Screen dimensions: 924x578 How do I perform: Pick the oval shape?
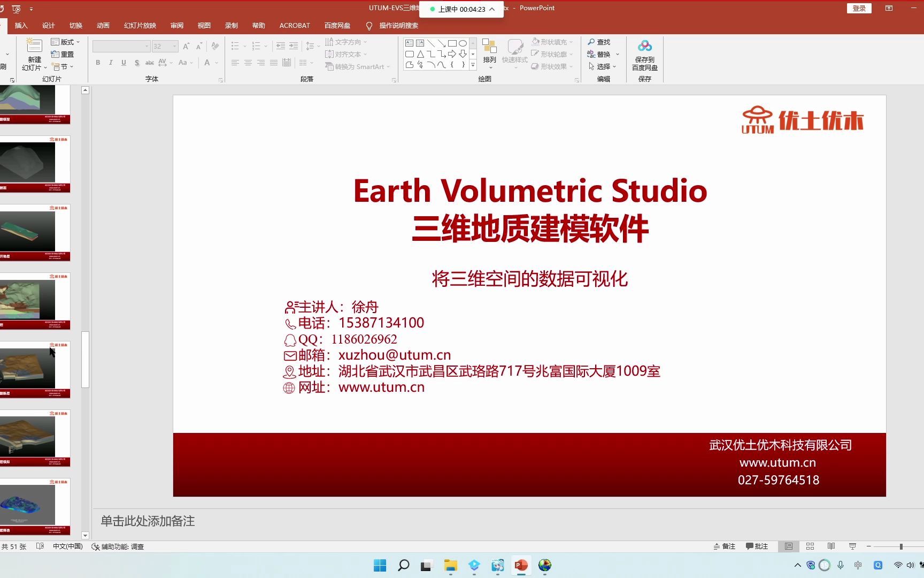(463, 43)
